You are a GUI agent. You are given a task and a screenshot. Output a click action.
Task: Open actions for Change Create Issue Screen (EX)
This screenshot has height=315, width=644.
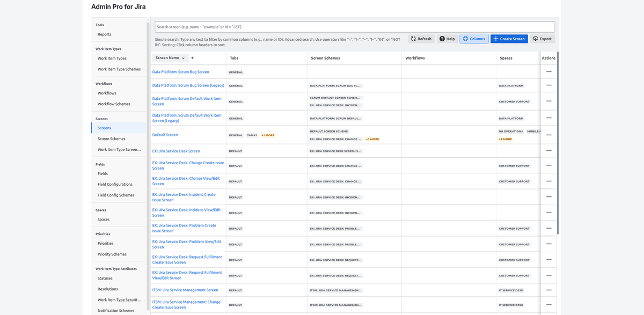point(548,165)
